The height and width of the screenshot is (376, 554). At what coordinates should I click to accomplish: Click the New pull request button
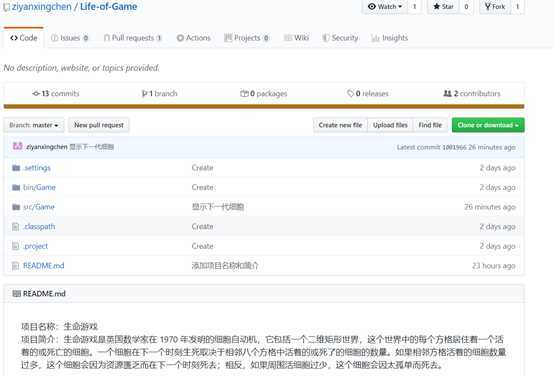pos(99,125)
